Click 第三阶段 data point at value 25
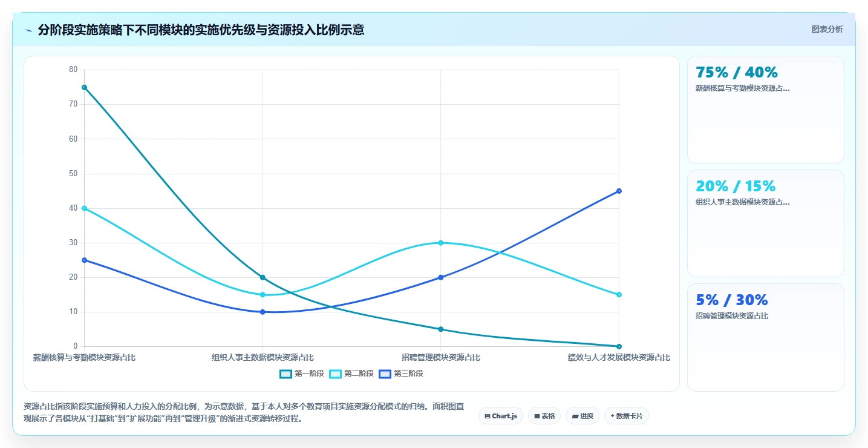This screenshot has height=448, width=868. coord(85,260)
